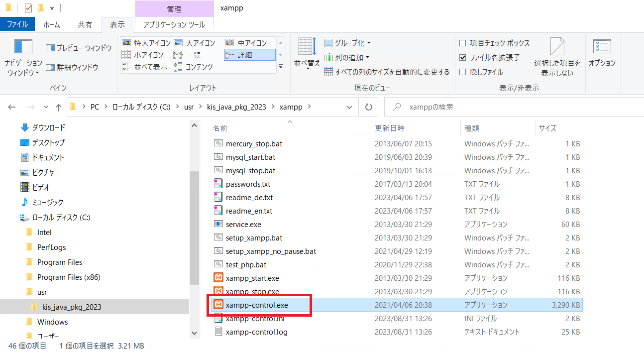Click size all columns to fit (すべての列のサイズを自動的に変更する)
This screenshot has width=644, height=353.
[387, 72]
